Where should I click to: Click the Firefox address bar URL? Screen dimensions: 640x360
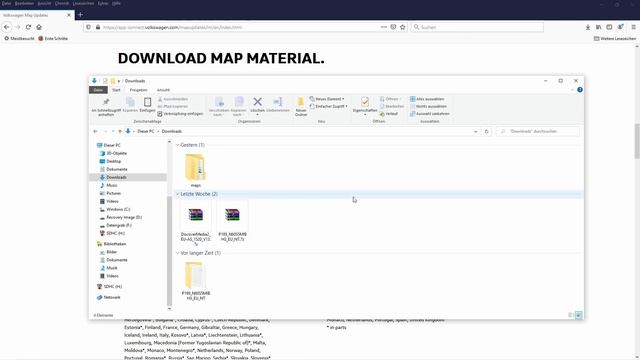[172, 27]
